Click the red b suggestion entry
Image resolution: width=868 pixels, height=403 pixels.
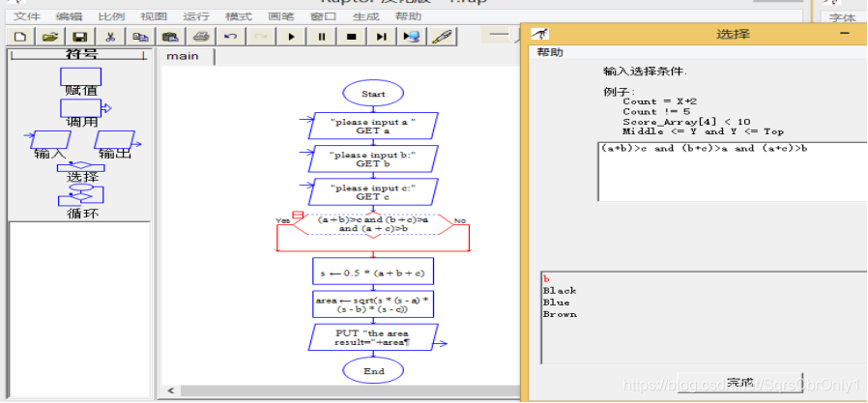546,278
